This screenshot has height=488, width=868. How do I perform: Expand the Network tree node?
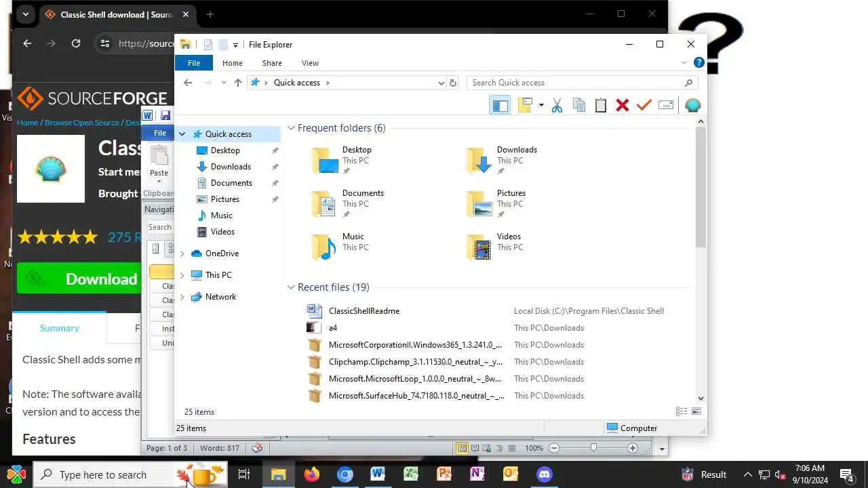182,297
